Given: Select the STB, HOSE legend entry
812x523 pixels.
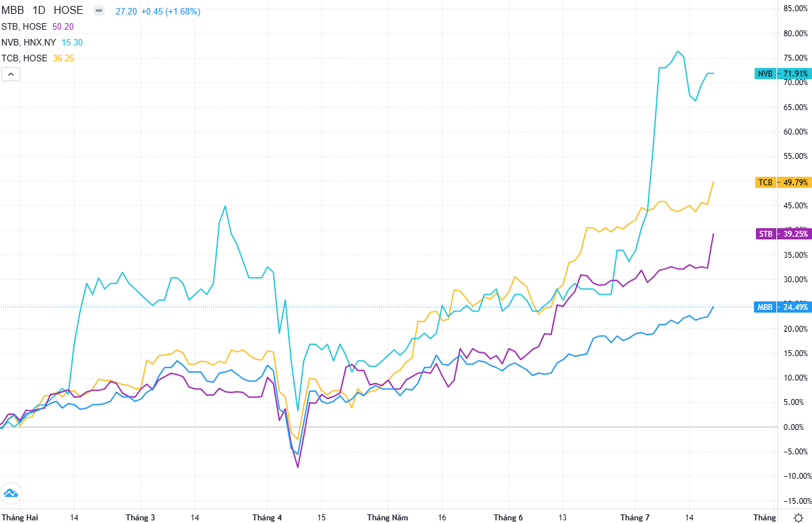Looking at the screenshot, I should pyautogui.click(x=24, y=26).
